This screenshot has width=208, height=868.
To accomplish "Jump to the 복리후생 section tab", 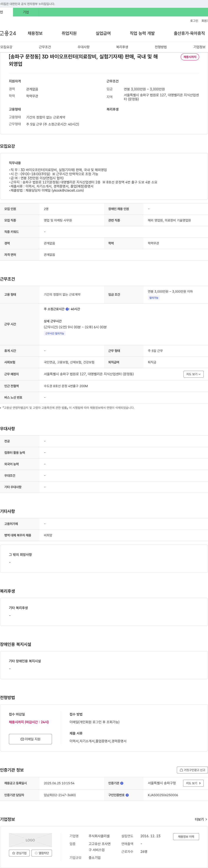I will [x=122, y=47].
